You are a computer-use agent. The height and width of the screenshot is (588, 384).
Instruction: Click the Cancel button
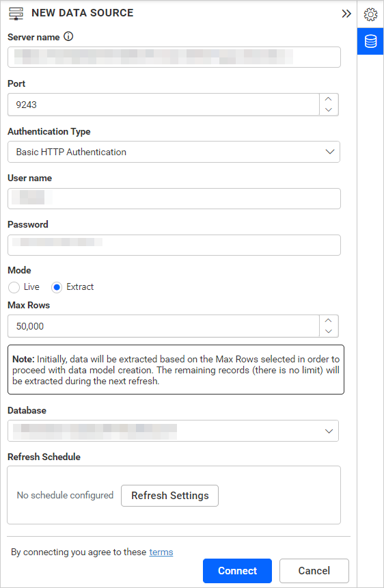tap(314, 571)
